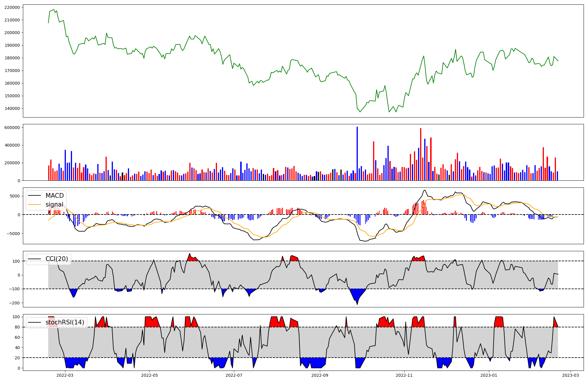Click the -5000 MACD axis label
The height and width of the screenshot is (382, 588).
click(x=14, y=234)
